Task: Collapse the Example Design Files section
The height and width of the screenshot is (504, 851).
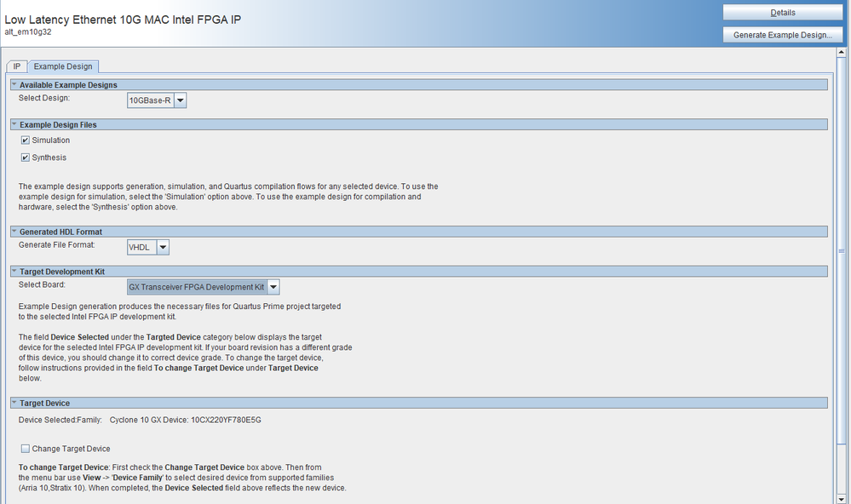Action: tap(14, 124)
